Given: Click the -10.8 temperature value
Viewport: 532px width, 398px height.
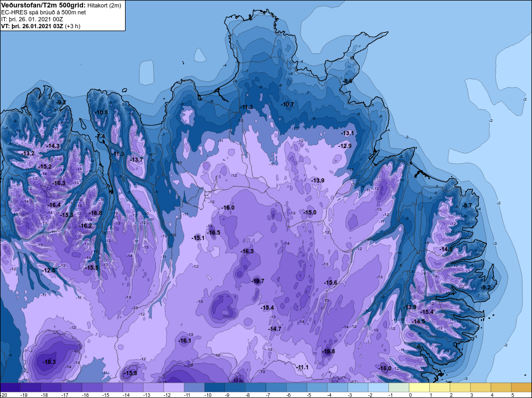Looking at the screenshot, I should coord(101,112).
